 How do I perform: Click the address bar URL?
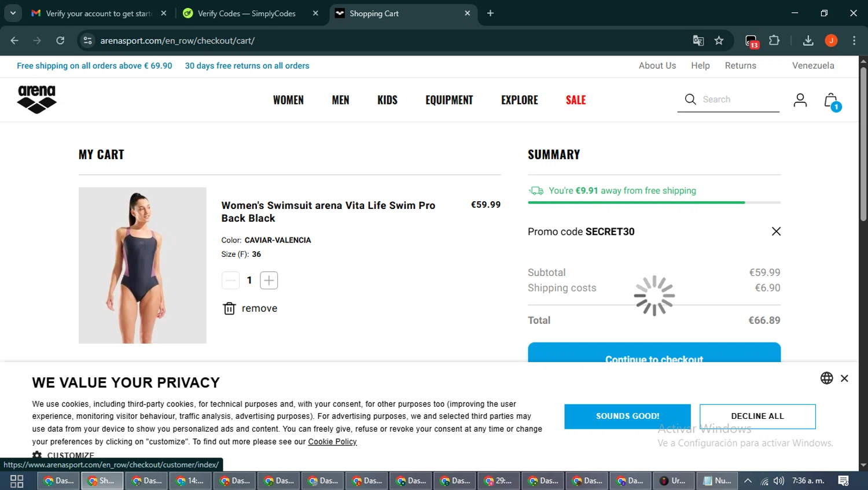(177, 40)
